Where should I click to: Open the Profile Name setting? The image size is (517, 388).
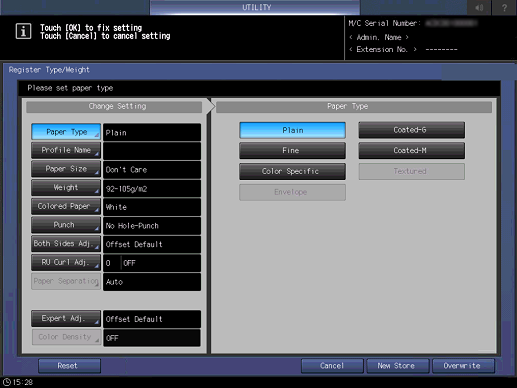point(66,150)
